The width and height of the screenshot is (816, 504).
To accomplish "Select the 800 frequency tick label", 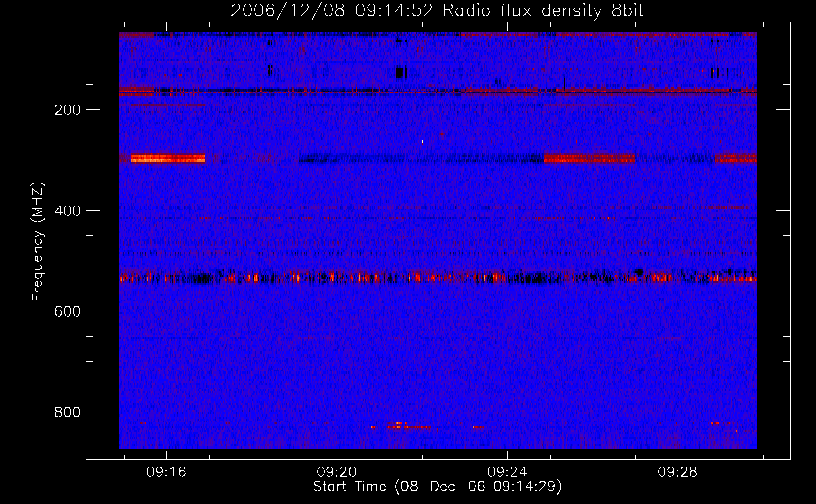I will point(68,412).
